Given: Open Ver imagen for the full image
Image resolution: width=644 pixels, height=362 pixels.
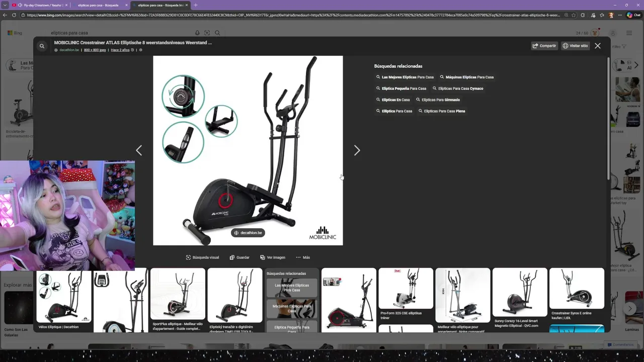Looking at the screenshot, I should [273, 257].
